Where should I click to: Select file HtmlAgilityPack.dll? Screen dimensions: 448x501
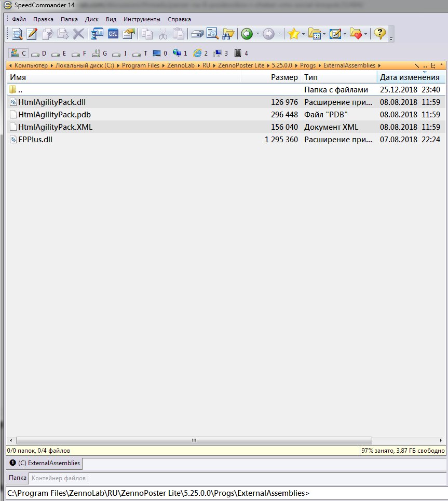226,102
